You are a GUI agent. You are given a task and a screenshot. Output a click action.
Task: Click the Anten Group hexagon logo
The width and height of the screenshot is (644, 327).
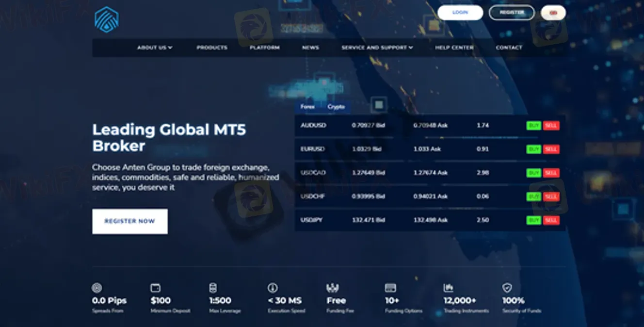coord(107,20)
